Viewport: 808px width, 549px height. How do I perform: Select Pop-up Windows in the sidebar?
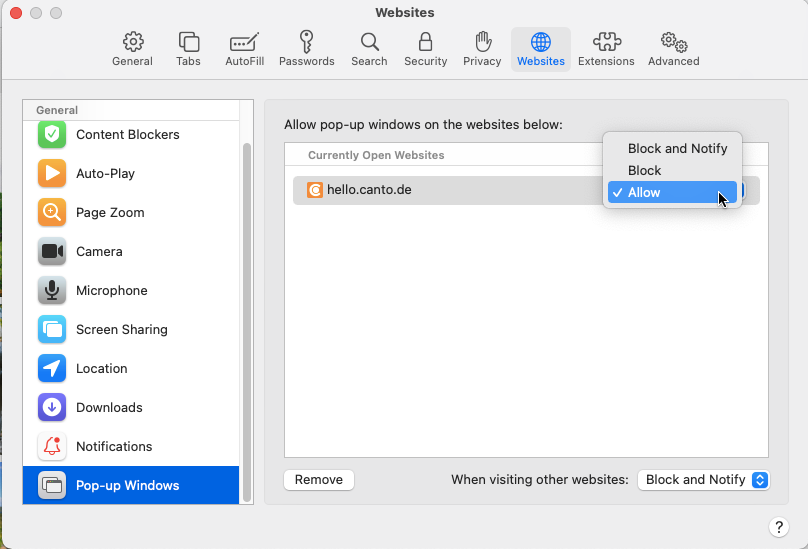(x=131, y=485)
